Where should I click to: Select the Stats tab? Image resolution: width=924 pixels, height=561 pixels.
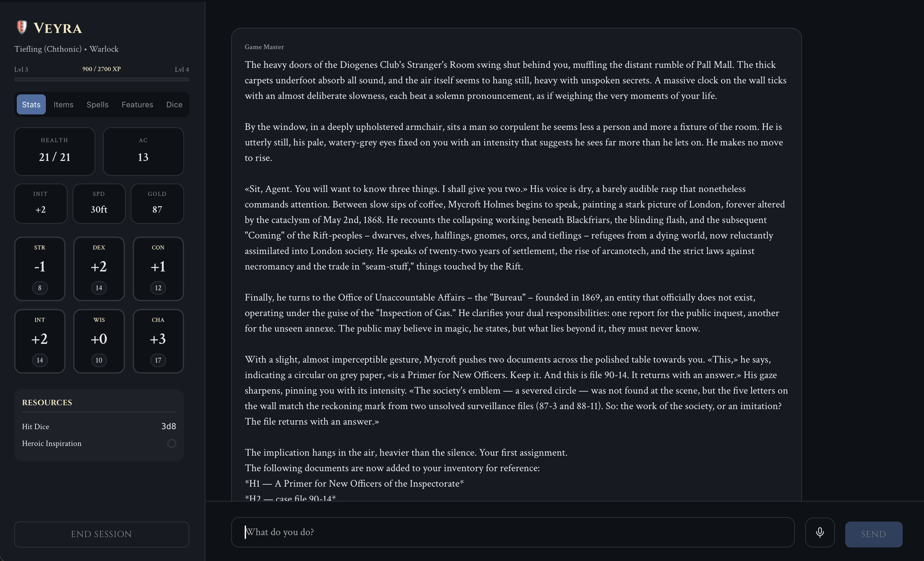coord(31,104)
